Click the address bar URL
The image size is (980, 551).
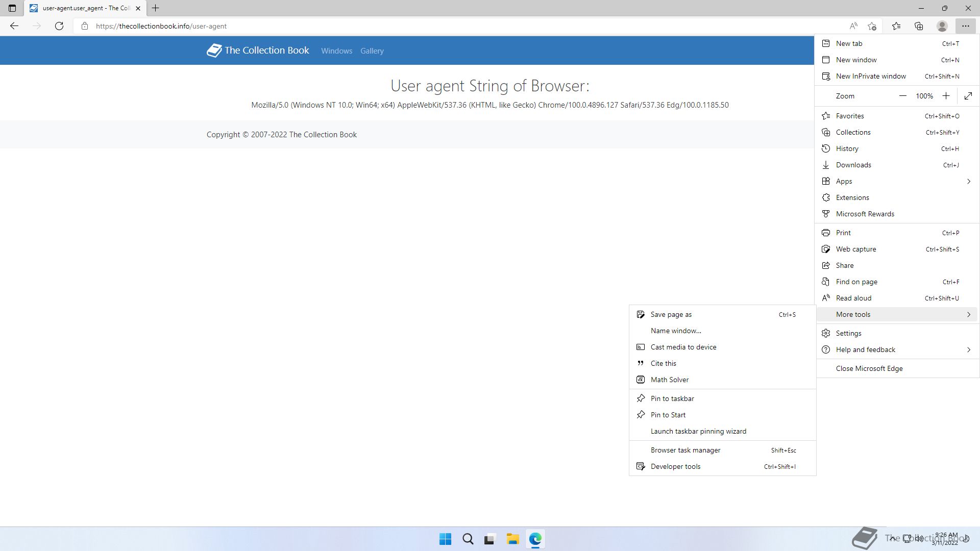tap(161, 26)
